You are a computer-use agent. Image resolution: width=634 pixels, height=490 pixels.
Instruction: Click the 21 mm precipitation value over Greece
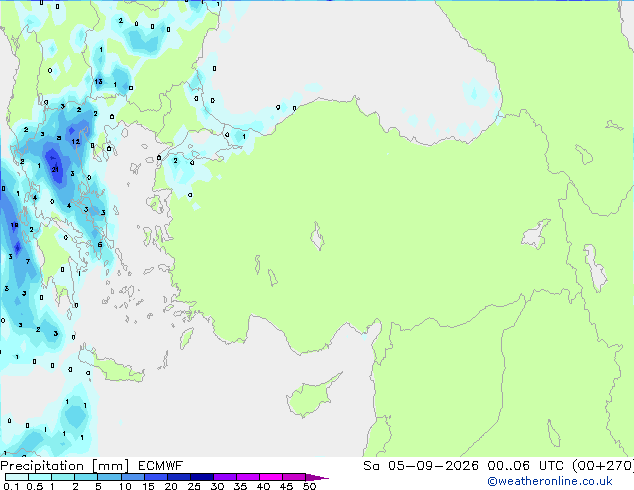pyautogui.click(x=55, y=169)
